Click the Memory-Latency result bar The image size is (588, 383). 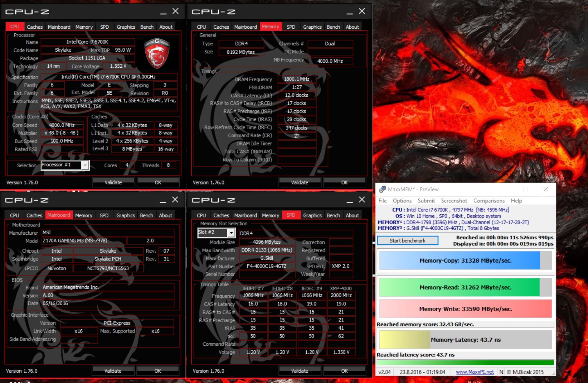(x=466, y=340)
